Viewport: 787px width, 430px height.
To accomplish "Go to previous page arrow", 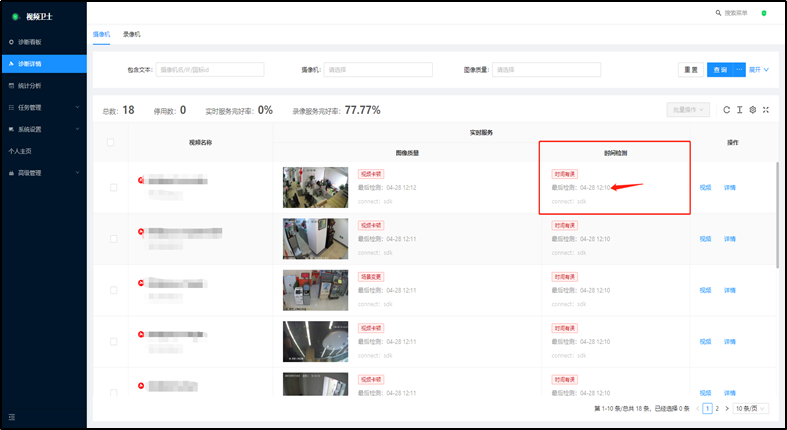I will [698, 409].
